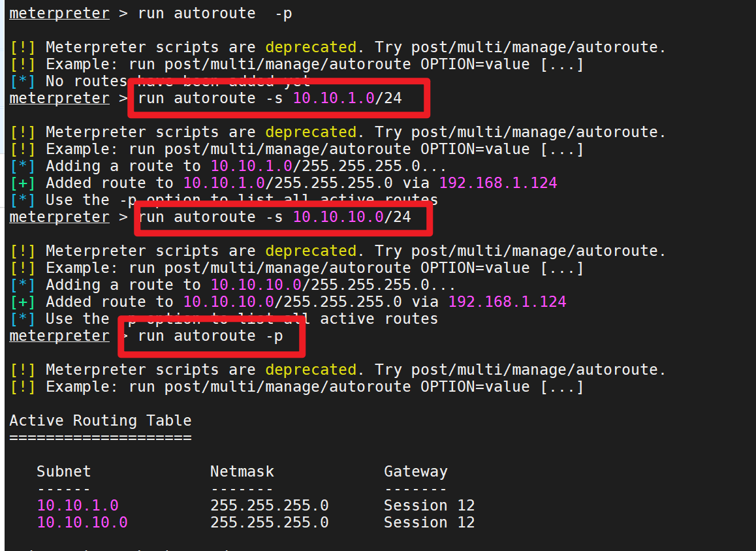Click the first 'deprecated' warning word at top
The width and height of the screenshot is (756, 551).
click(311, 47)
